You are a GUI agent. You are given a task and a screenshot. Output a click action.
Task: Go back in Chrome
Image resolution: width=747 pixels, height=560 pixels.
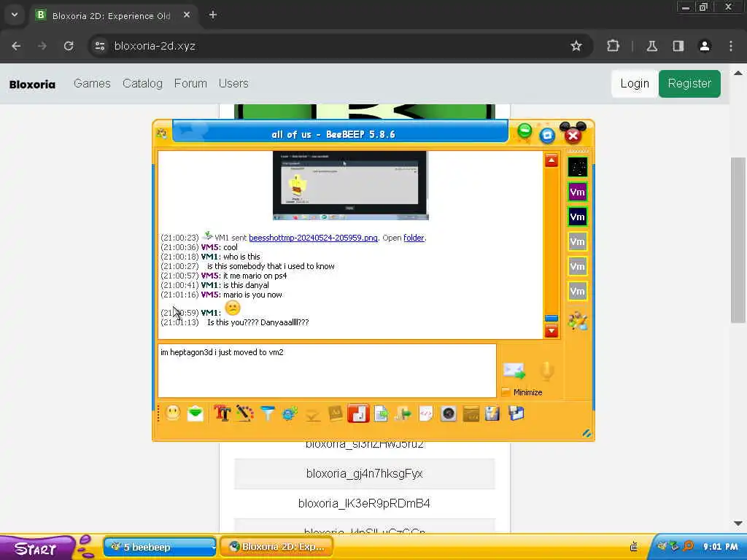click(16, 46)
